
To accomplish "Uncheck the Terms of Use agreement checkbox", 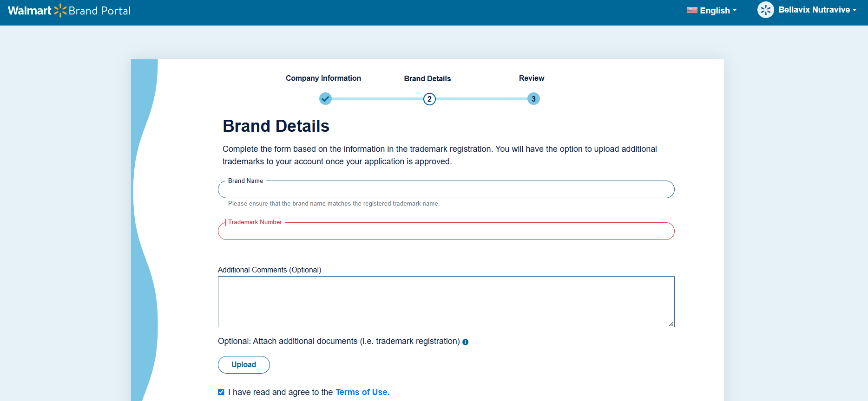I will (x=221, y=392).
